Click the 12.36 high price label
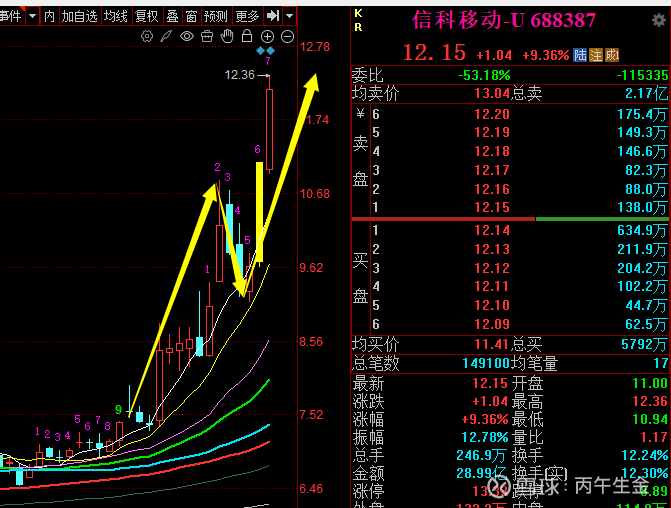Viewport: 671px width, 508px height. tap(240, 75)
